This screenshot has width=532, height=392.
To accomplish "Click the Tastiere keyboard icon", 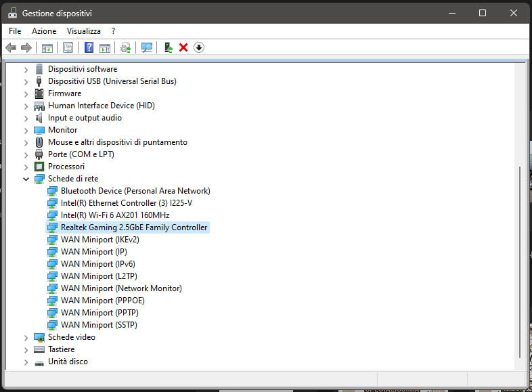I will [39, 349].
